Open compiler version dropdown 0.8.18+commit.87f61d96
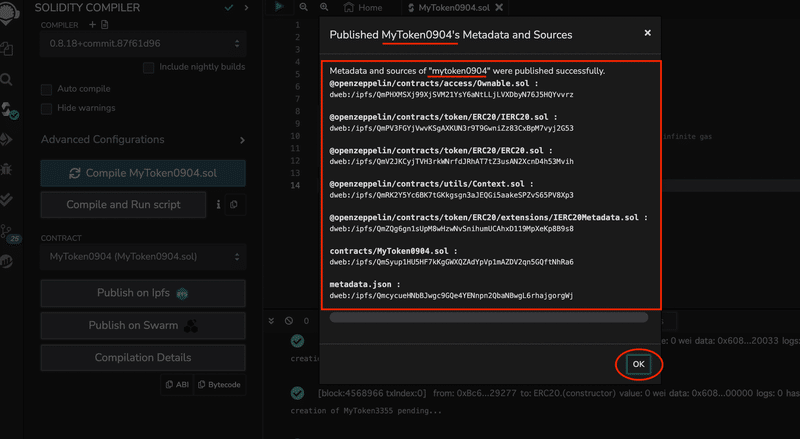Viewport: 800px width, 439px height. [x=143, y=44]
